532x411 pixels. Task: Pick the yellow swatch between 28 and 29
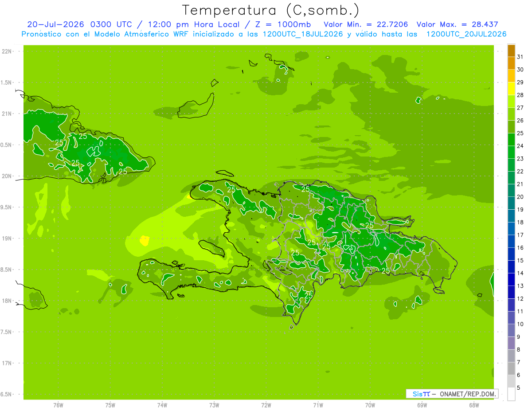coord(511,89)
